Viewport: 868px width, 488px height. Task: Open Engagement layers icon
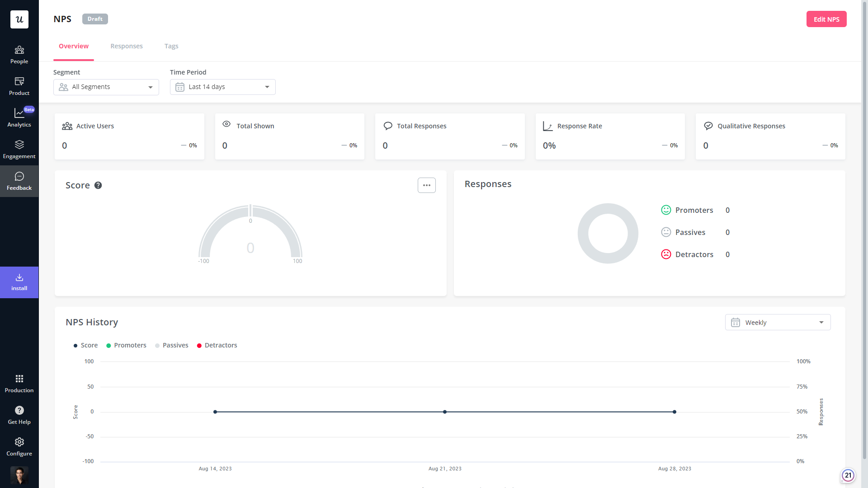click(19, 145)
